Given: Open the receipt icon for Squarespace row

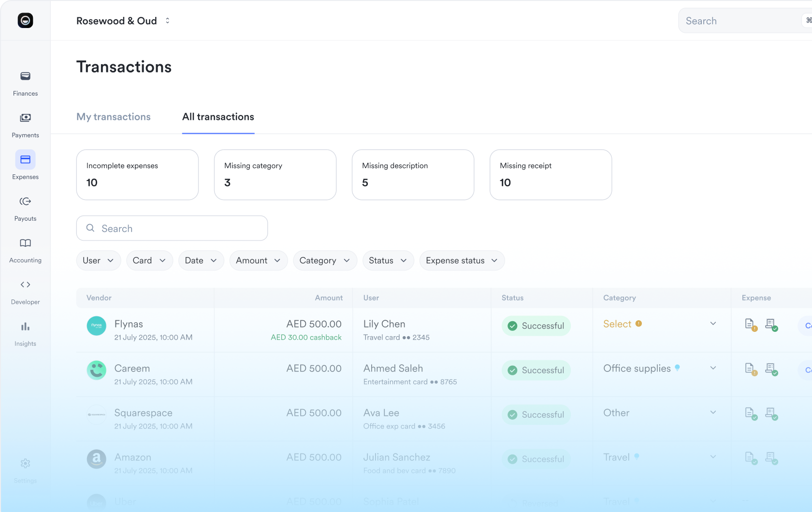Looking at the screenshot, I should point(771,413).
